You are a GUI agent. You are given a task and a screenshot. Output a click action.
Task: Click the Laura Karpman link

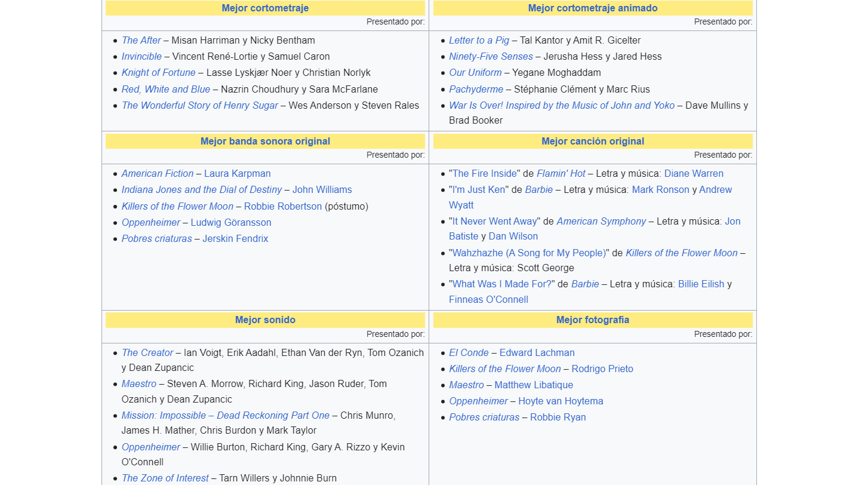click(238, 174)
